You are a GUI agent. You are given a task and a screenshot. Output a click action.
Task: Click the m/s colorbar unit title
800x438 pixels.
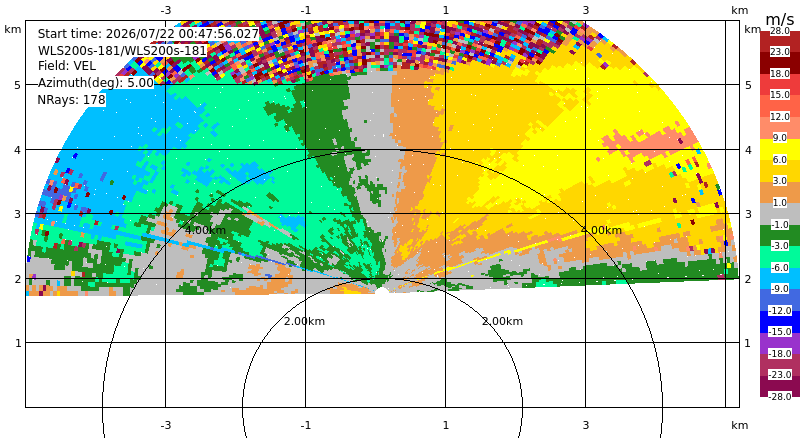[x=780, y=19]
